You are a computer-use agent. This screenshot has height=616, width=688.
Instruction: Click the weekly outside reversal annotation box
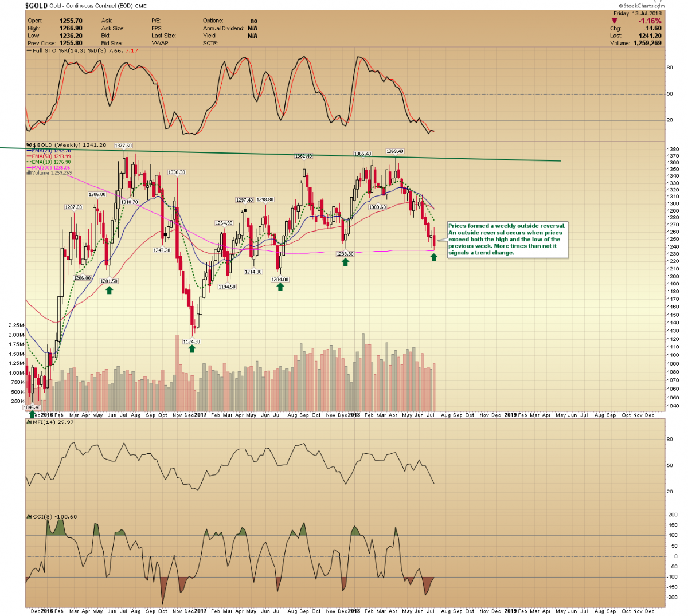(x=507, y=240)
